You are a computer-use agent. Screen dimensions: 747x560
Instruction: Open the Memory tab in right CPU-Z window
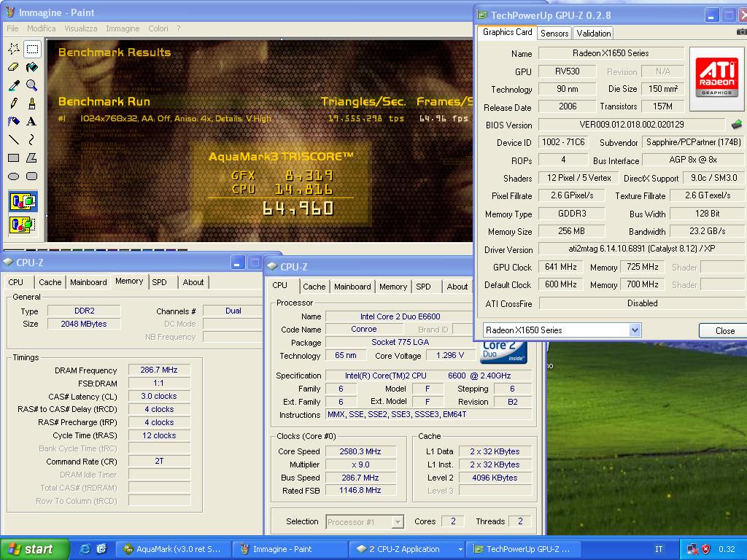393,287
